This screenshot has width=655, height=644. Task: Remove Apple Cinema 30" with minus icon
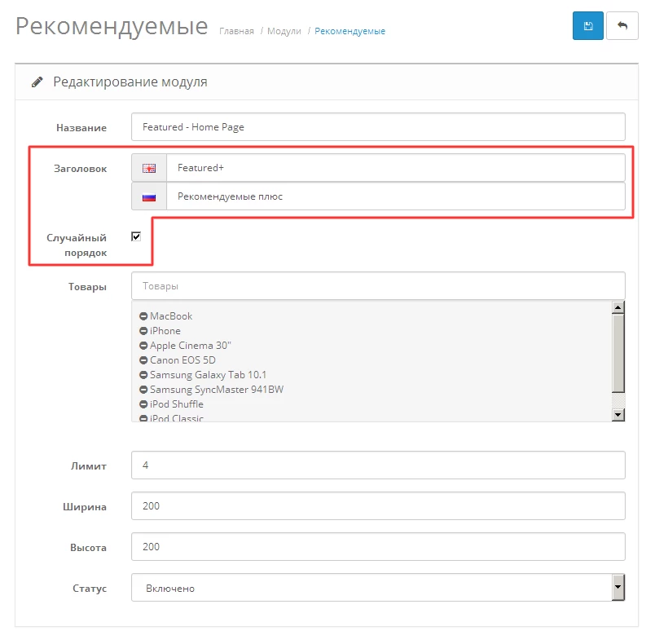143,346
